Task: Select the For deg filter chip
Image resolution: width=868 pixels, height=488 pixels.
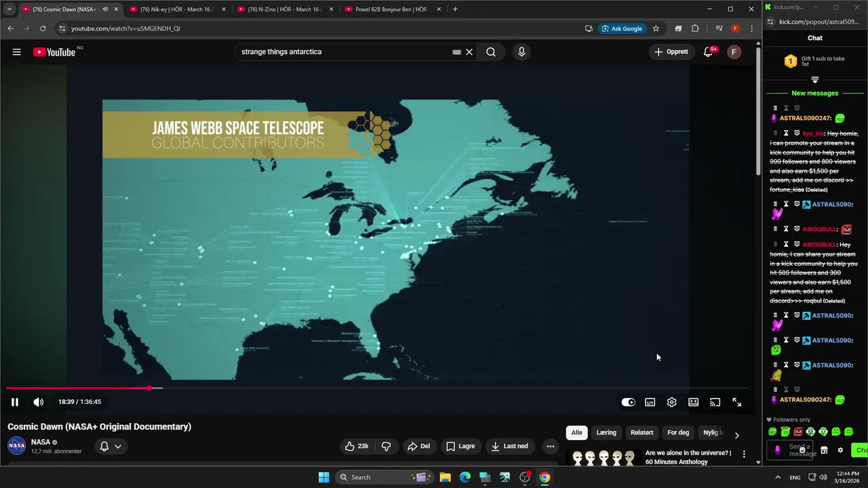Action: (678, 432)
